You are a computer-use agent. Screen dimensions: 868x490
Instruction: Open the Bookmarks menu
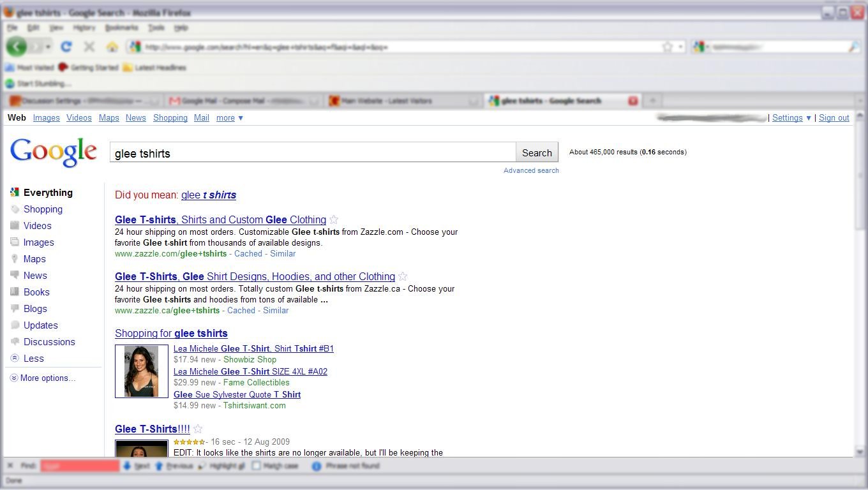tap(122, 27)
